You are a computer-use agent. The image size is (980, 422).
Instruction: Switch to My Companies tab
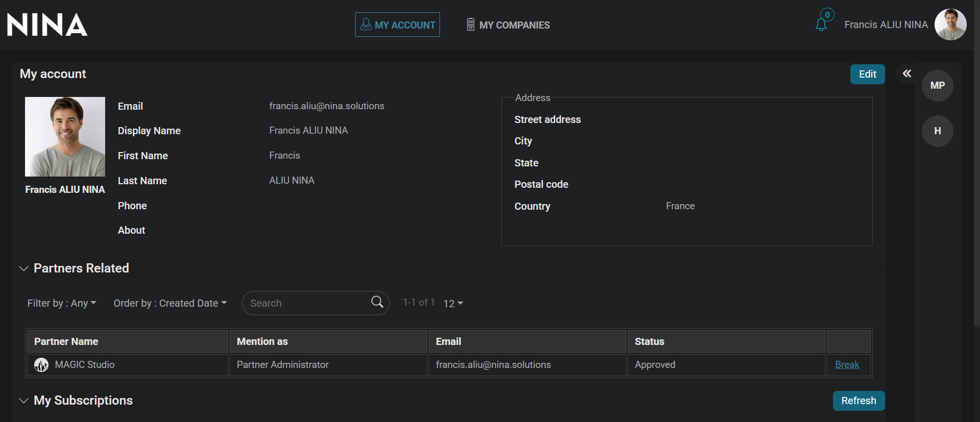[x=508, y=24]
